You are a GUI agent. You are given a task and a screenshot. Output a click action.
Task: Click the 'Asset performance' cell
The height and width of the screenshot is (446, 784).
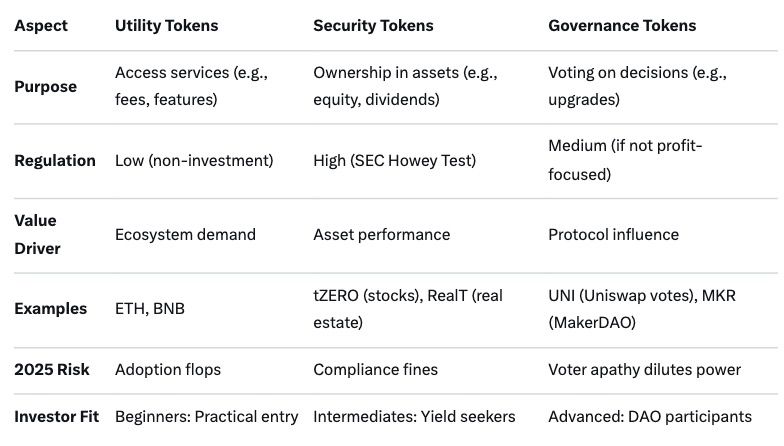[381, 234]
